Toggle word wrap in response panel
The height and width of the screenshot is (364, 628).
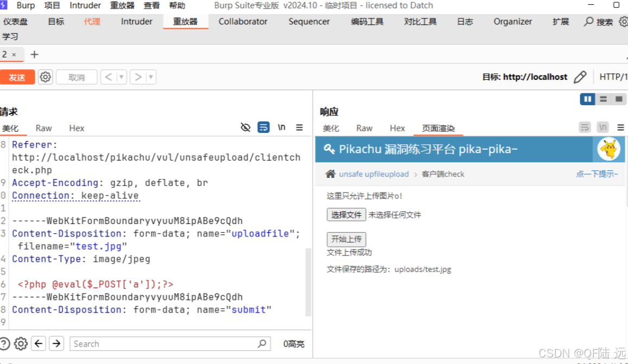point(585,127)
